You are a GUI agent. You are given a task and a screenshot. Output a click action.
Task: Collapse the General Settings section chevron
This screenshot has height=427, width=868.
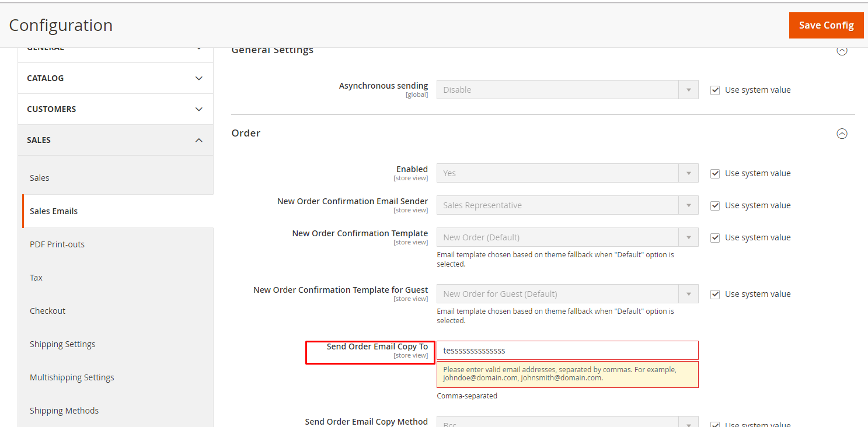pos(842,50)
